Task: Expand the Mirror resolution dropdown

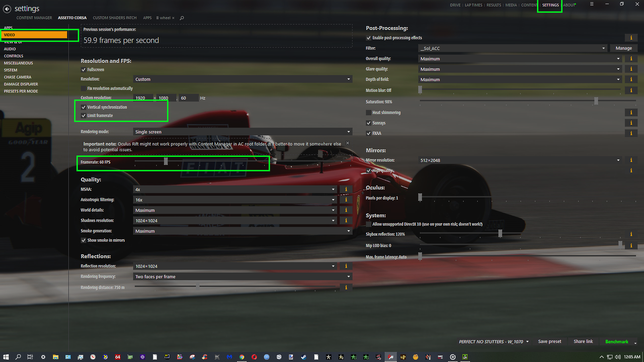Action: [x=520, y=160]
